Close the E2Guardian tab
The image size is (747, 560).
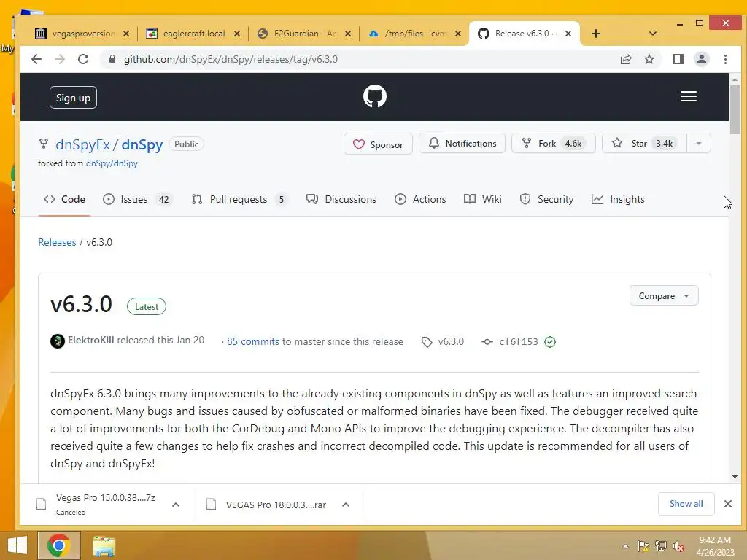[348, 34]
